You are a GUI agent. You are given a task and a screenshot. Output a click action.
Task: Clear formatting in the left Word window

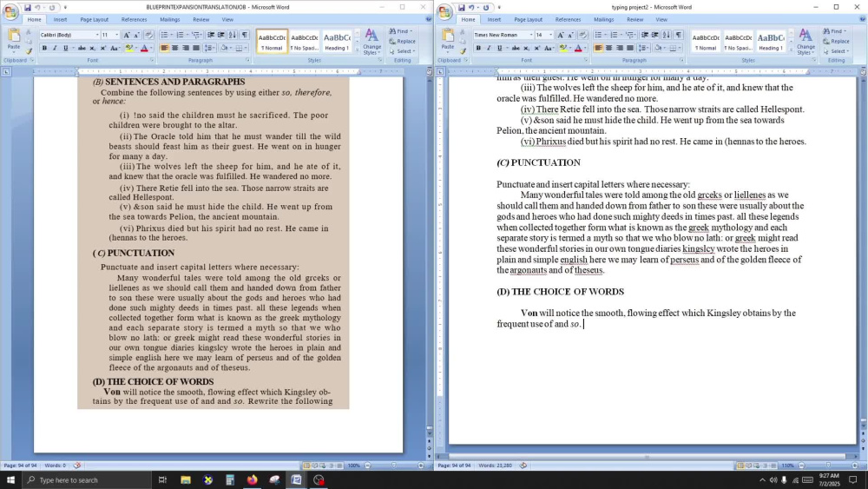pyautogui.click(x=148, y=35)
